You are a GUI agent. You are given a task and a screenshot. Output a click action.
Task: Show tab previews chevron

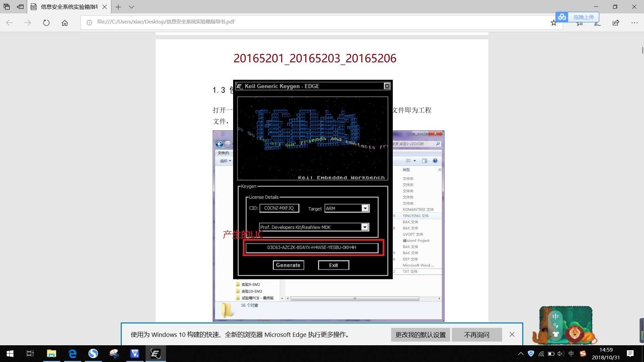tap(131, 7)
